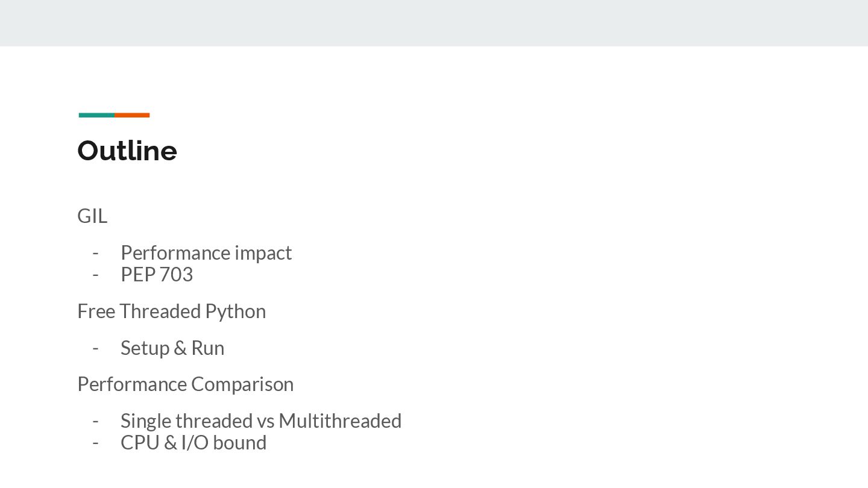Click the word "Comparison" in the third heading
The height and width of the screenshot is (488, 868).
click(242, 384)
